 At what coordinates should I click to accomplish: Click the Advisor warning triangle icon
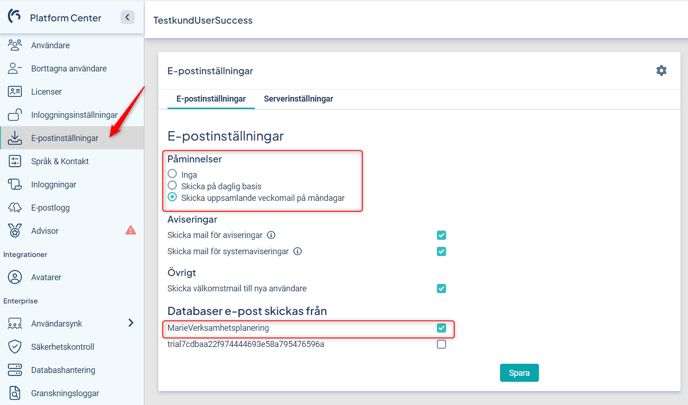[130, 230]
